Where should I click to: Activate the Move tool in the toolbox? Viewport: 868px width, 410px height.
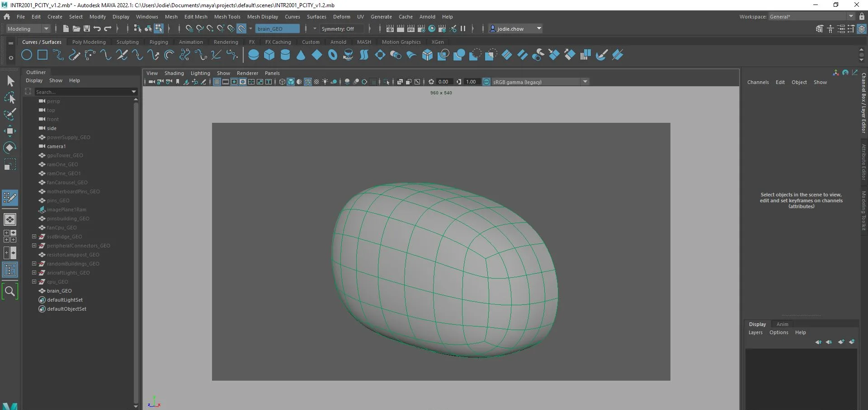click(10, 131)
